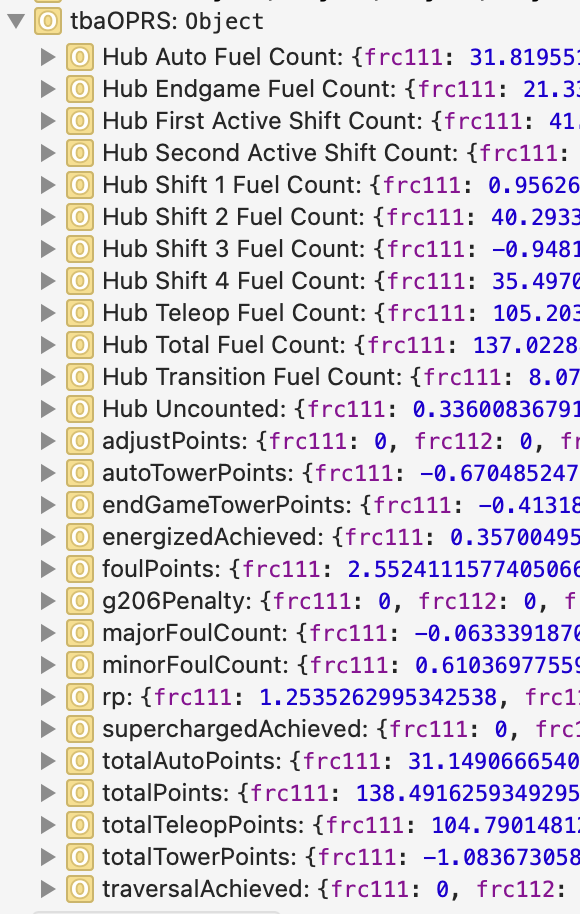This screenshot has width=580, height=914.
Task: Click the object icon for Hub Uncounted
Action: coord(80,409)
